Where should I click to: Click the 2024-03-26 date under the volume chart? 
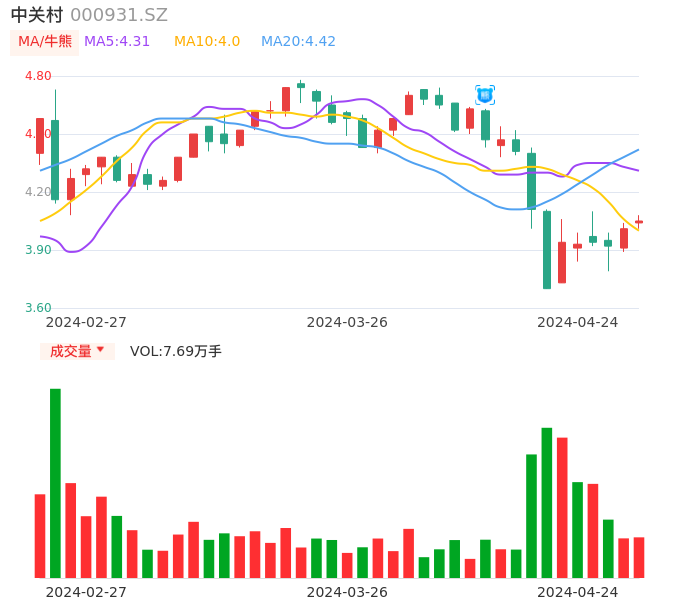[347, 592]
